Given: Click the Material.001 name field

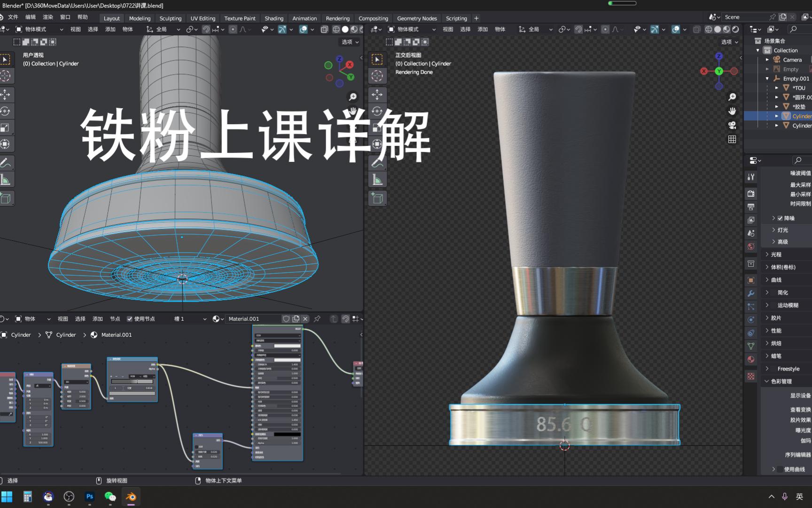Looking at the screenshot, I should click(x=254, y=319).
